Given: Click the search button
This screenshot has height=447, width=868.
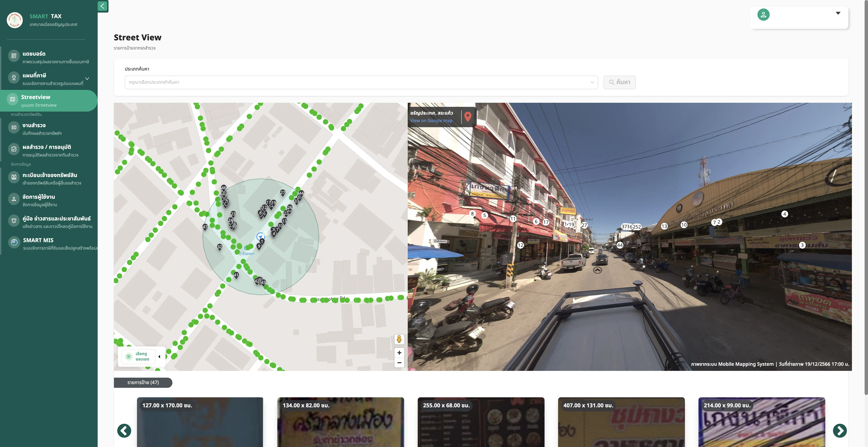Looking at the screenshot, I should click(x=619, y=82).
